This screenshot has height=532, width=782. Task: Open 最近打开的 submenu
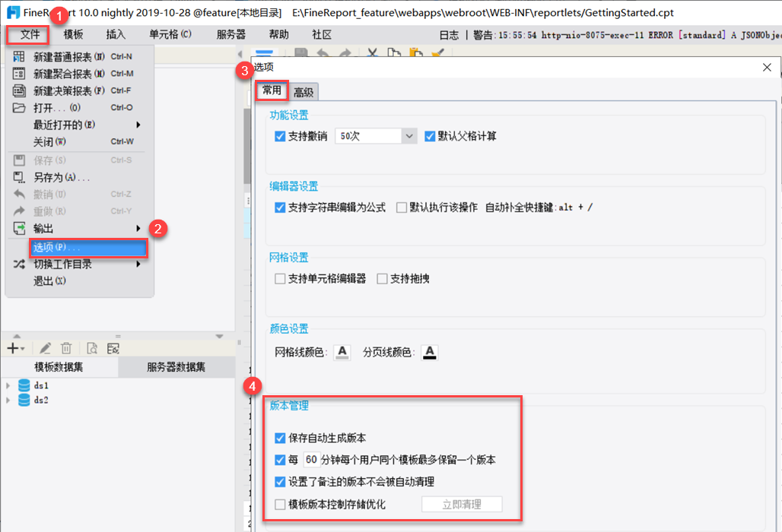(138, 125)
